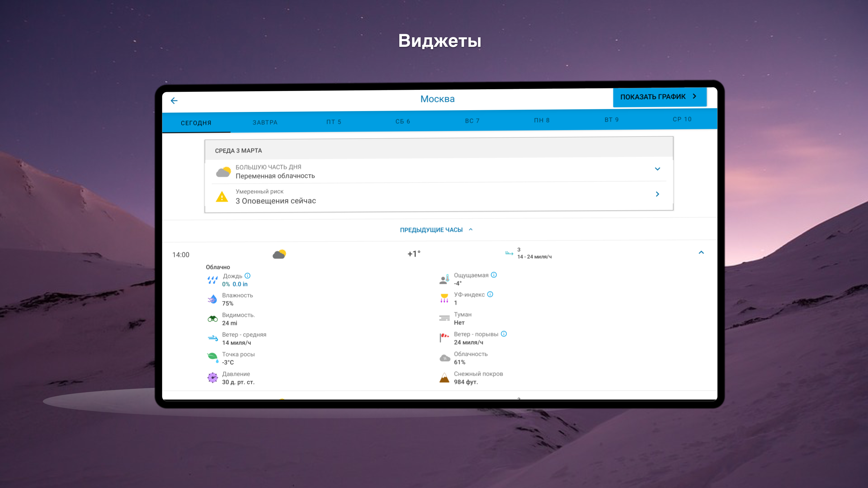Click the binoculars visibility icon
The image size is (868, 488).
click(x=213, y=319)
